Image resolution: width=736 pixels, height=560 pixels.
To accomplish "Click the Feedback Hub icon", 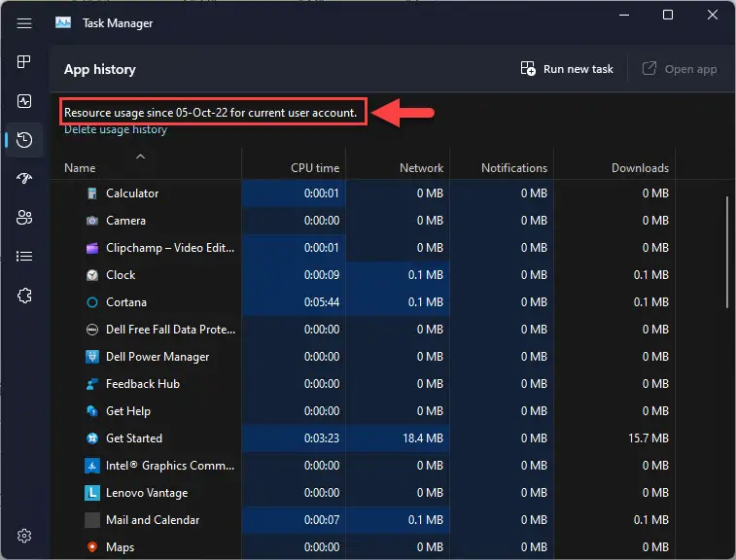I will coord(92,384).
